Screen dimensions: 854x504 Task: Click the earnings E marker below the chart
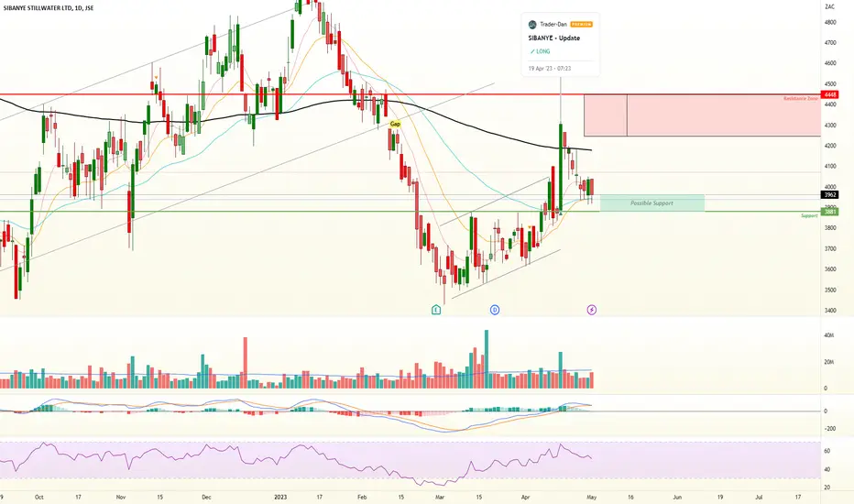pyautogui.click(x=436, y=310)
